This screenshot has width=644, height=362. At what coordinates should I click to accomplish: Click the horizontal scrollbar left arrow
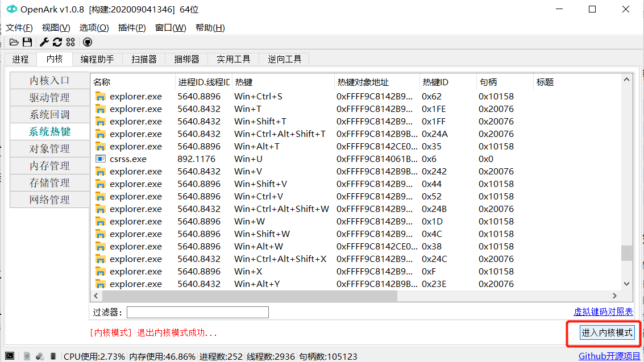96,296
